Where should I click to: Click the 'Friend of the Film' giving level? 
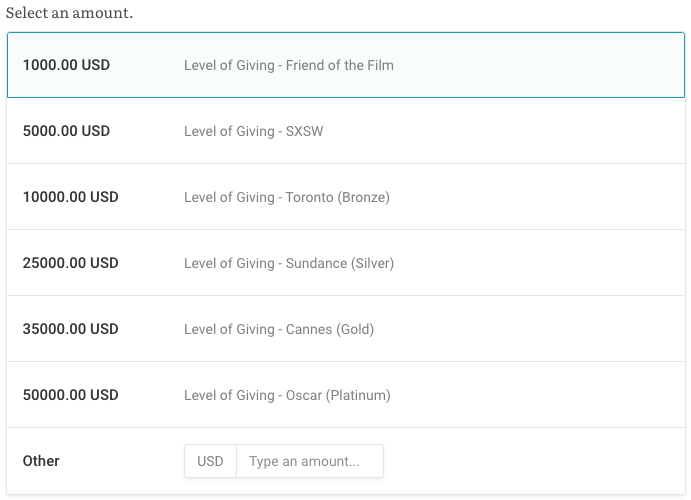click(x=289, y=65)
